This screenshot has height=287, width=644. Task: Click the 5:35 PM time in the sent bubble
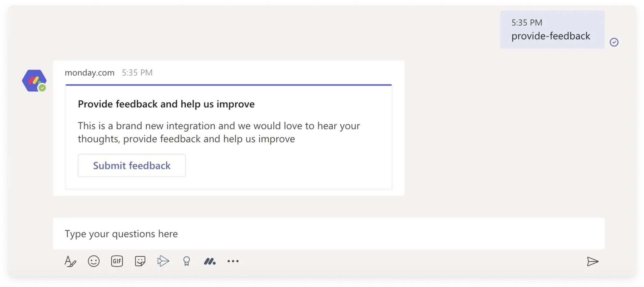(527, 23)
